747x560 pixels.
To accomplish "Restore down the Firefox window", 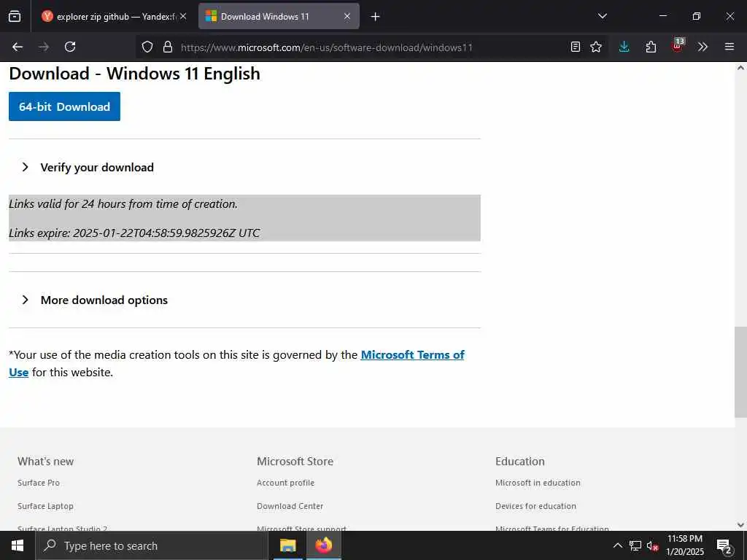I will point(697,16).
